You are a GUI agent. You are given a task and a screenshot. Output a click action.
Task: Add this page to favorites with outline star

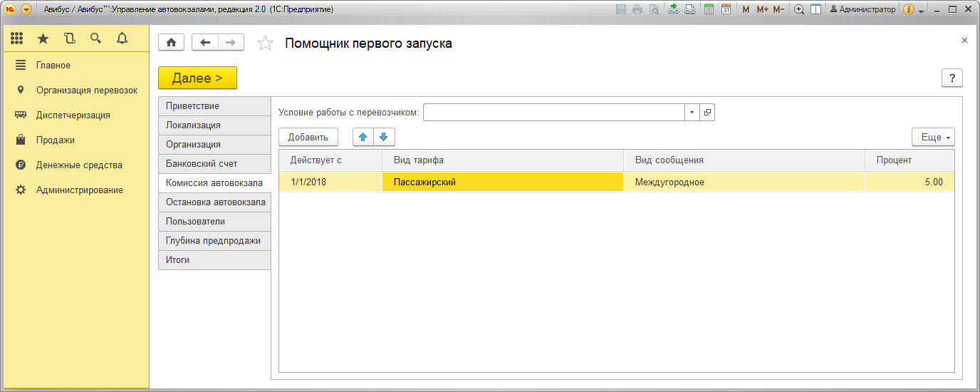click(x=265, y=43)
